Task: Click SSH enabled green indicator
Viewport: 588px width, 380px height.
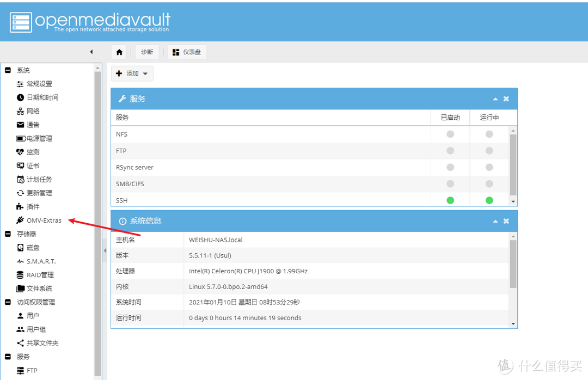Action: tap(450, 200)
